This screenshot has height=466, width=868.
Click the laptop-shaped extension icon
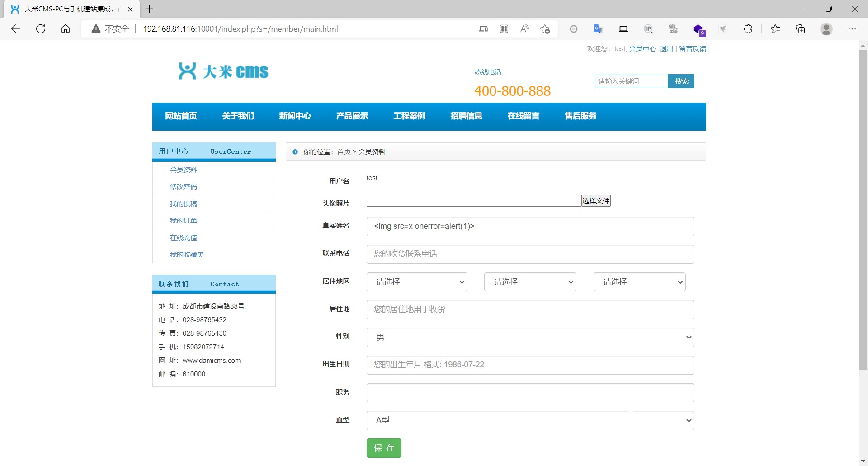coord(623,29)
